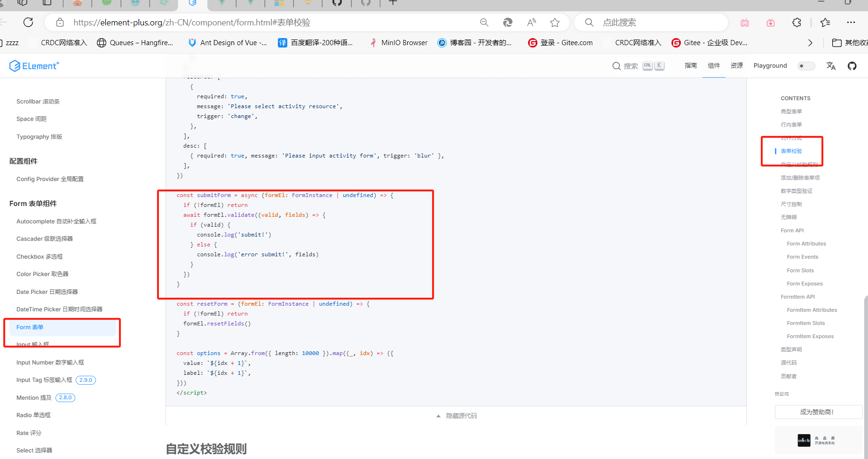Open the 资源 nav tab
Screen dimensions: 868x459
click(x=737, y=66)
